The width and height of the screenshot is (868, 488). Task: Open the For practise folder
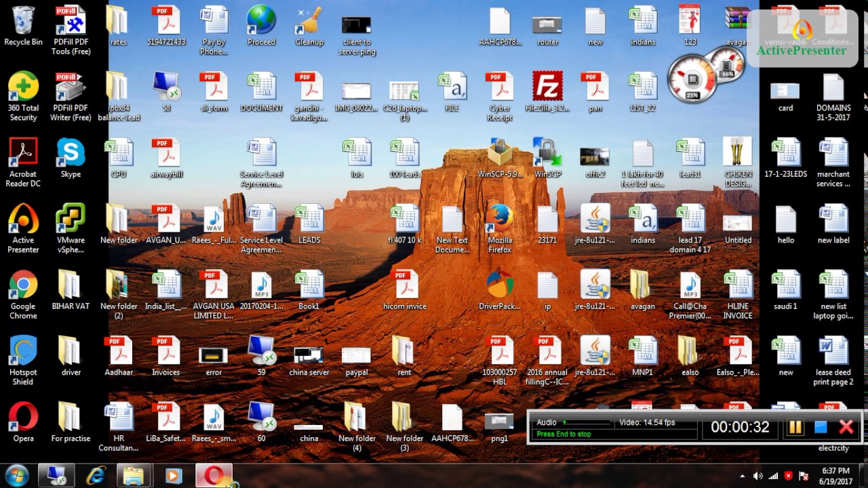tap(71, 423)
